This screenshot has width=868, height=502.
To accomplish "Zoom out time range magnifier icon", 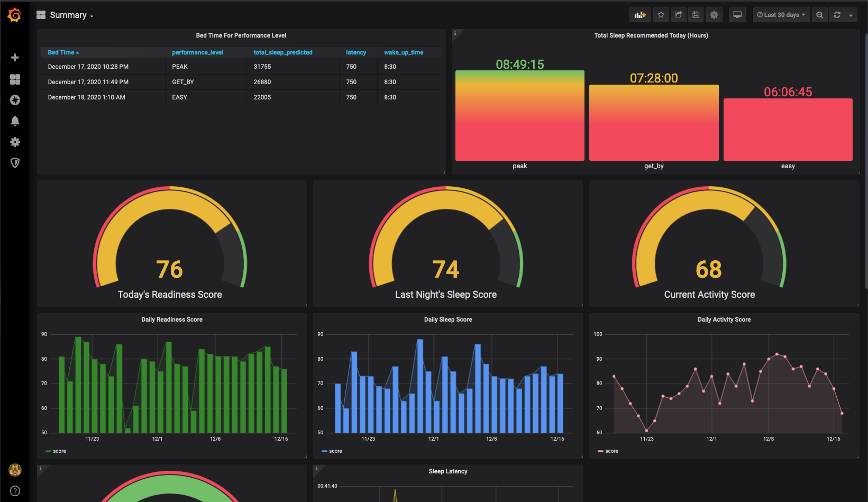I will point(819,15).
